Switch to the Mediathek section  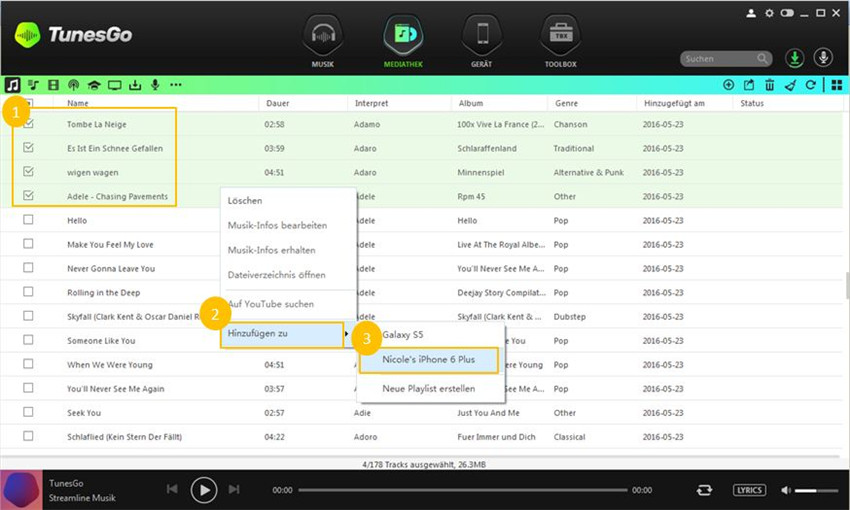[x=403, y=41]
